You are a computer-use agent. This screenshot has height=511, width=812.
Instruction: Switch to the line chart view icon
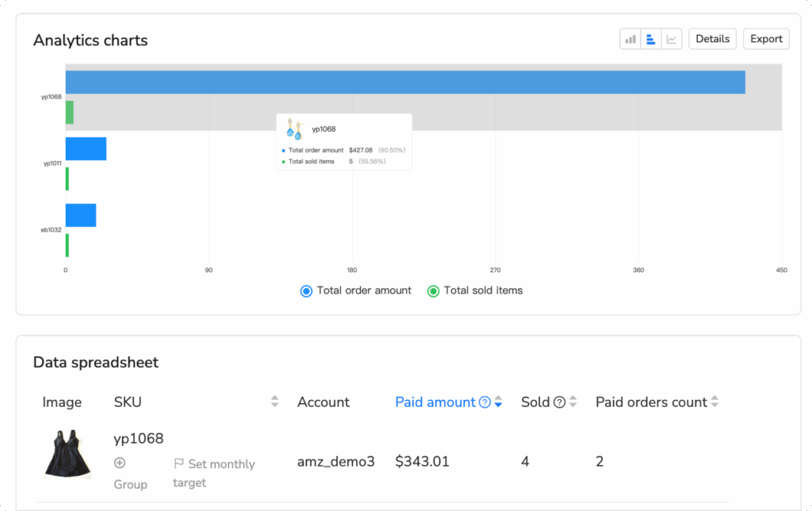pyautogui.click(x=671, y=38)
